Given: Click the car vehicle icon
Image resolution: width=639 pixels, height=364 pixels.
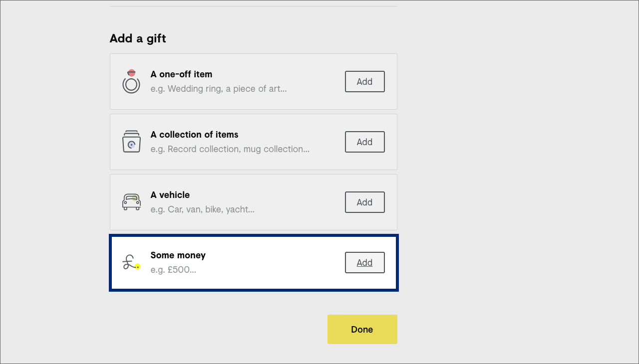Looking at the screenshot, I should point(131,202).
